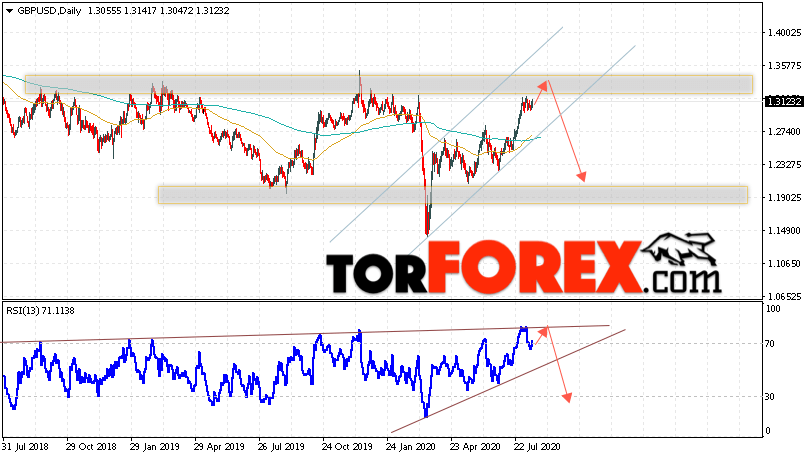The image size is (808, 458).
Task: Click the 1.40025 price scale label
Action: (x=784, y=32)
